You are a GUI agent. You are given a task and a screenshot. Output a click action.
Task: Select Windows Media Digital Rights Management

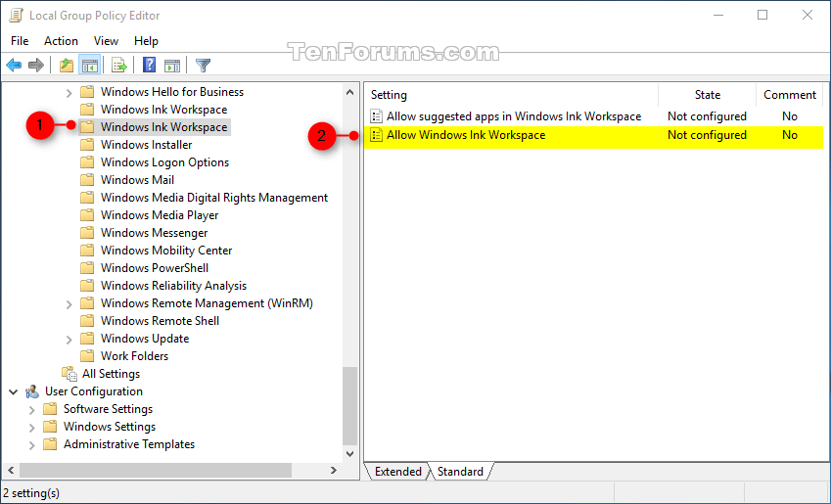coord(214,198)
